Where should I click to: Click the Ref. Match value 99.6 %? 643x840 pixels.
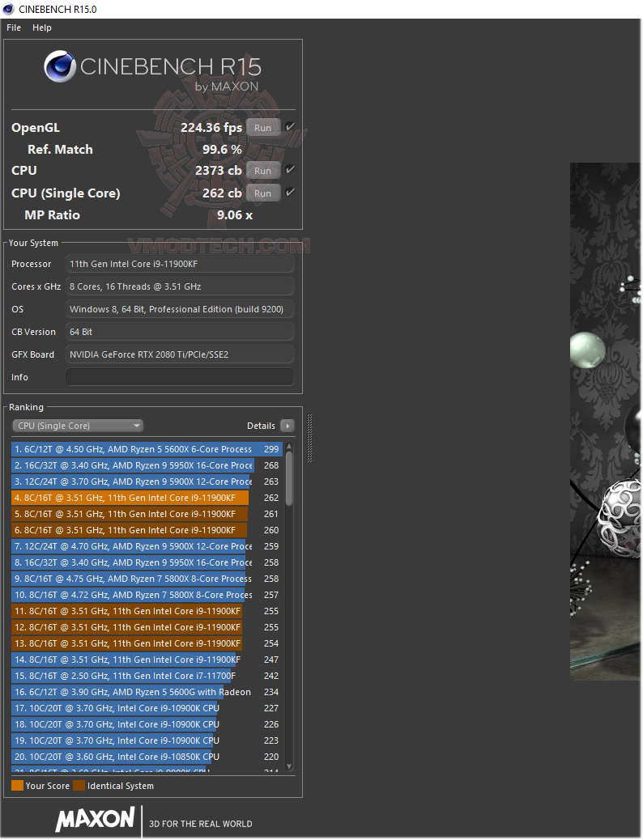[222, 150]
